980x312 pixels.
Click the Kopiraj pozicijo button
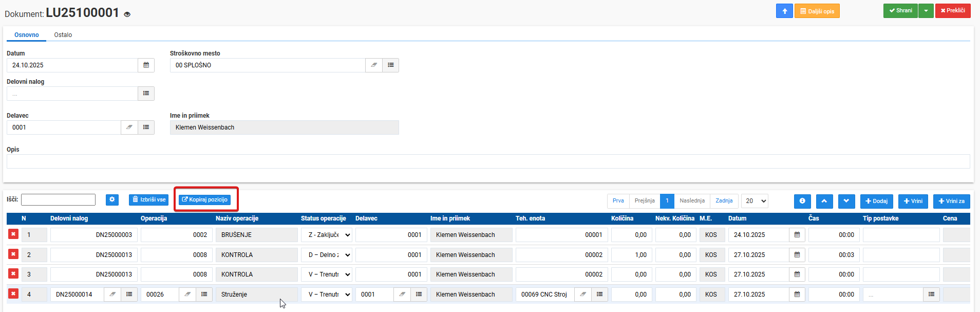(204, 199)
